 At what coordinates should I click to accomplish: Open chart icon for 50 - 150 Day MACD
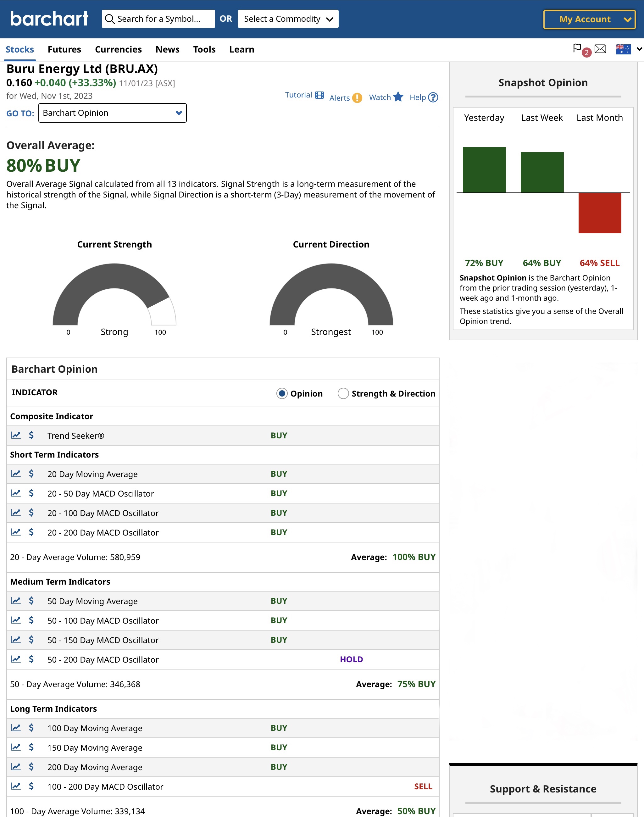(16, 639)
